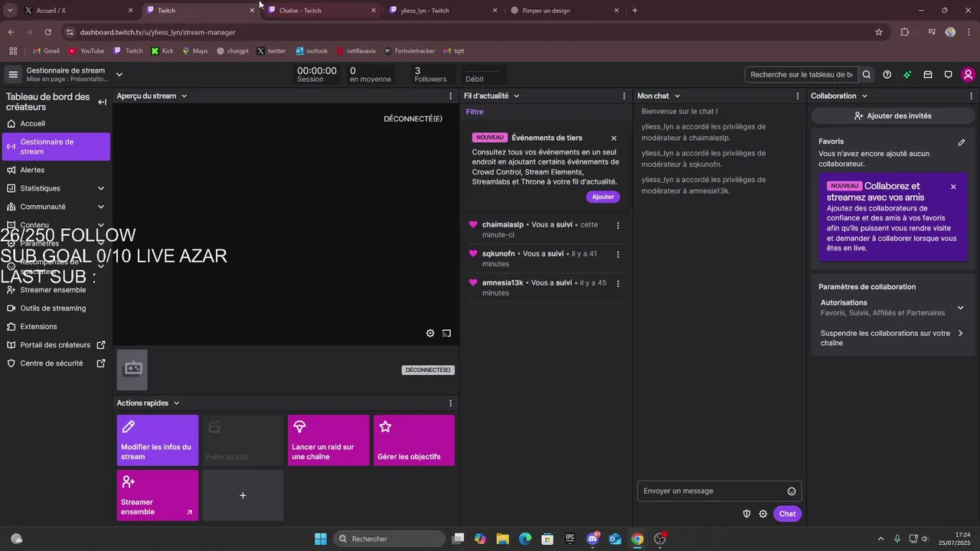Open Fil d'actualité three-dot options

click(x=626, y=96)
